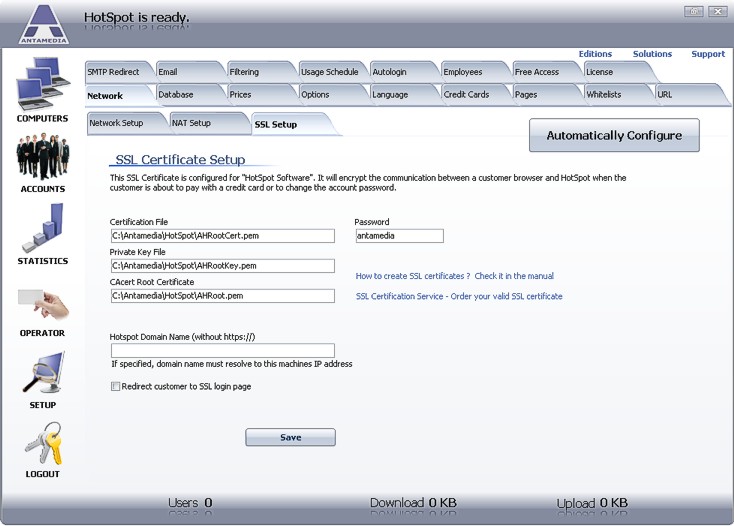Click the Hotspot Domain Name input field
The height and width of the screenshot is (526, 734).
223,350
